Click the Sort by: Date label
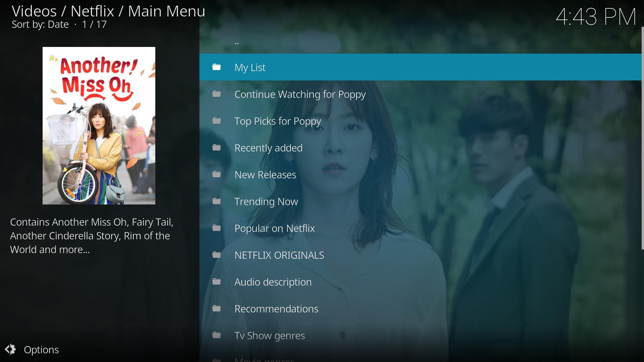This screenshot has width=644, height=362. pyautogui.click(x=40, y=24)
